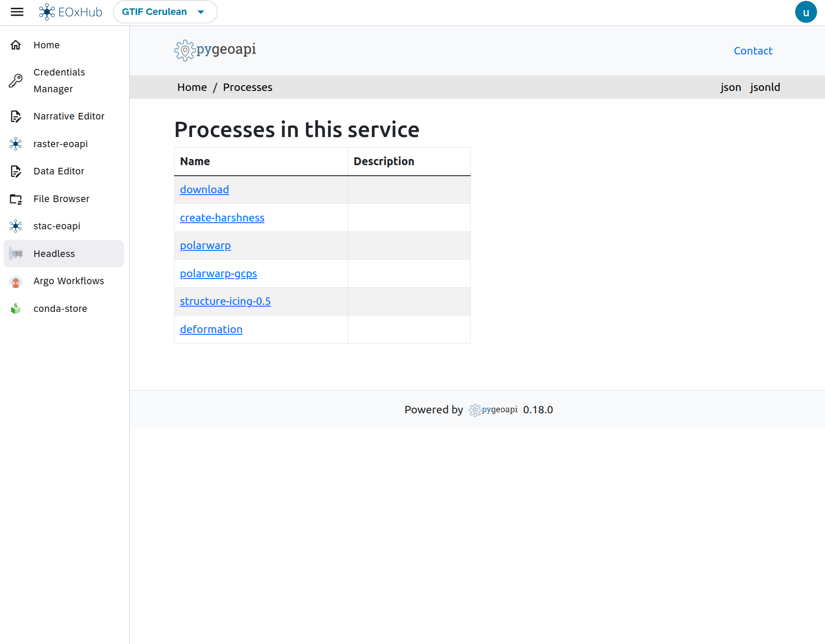The width and height of the screenshot is (825, 644).
Task: Open Credentials Manager key icon
Action: pos(16,80)
